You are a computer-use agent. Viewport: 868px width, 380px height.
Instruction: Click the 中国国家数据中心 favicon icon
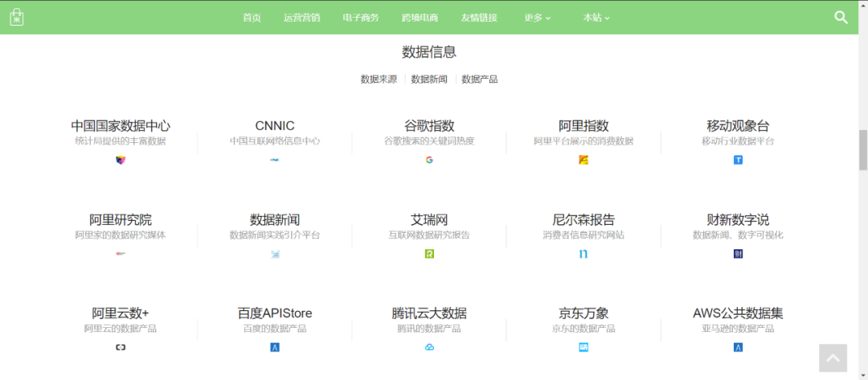coord(120,161)
